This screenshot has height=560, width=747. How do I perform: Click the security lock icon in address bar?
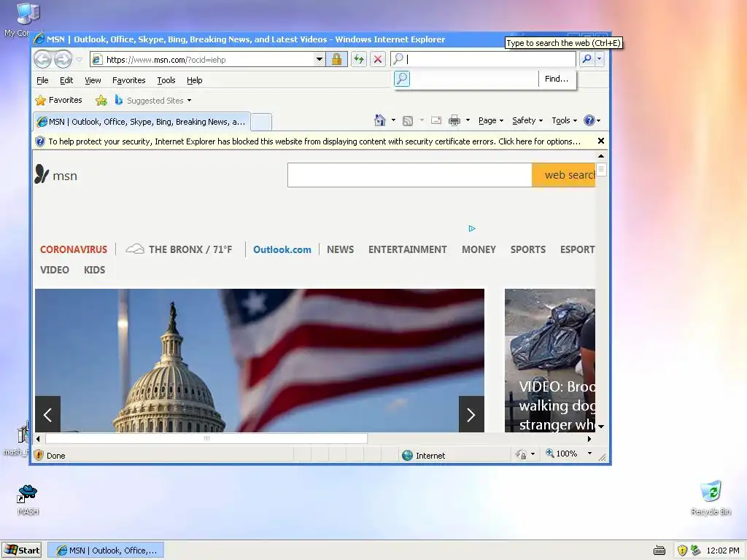[x=336, y=59]
